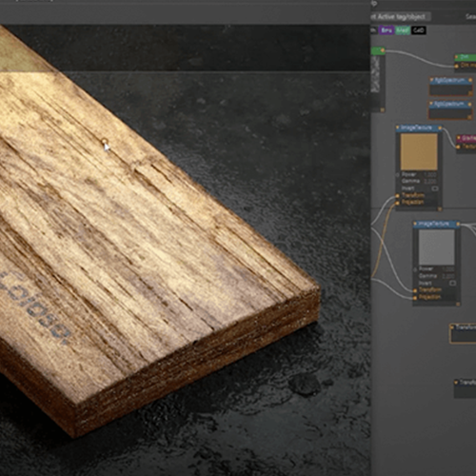Toggle Invert checkbox on gray ImageTexture node

tap(453, 283)
